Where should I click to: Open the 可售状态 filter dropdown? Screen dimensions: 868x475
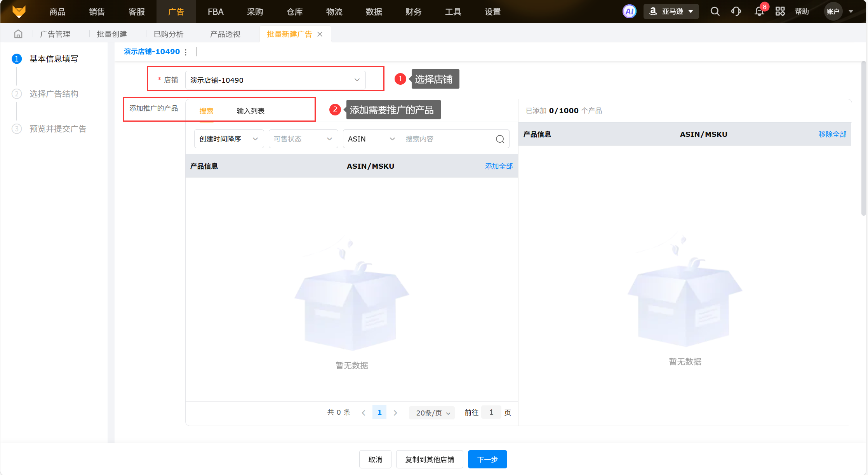(303, 139)
